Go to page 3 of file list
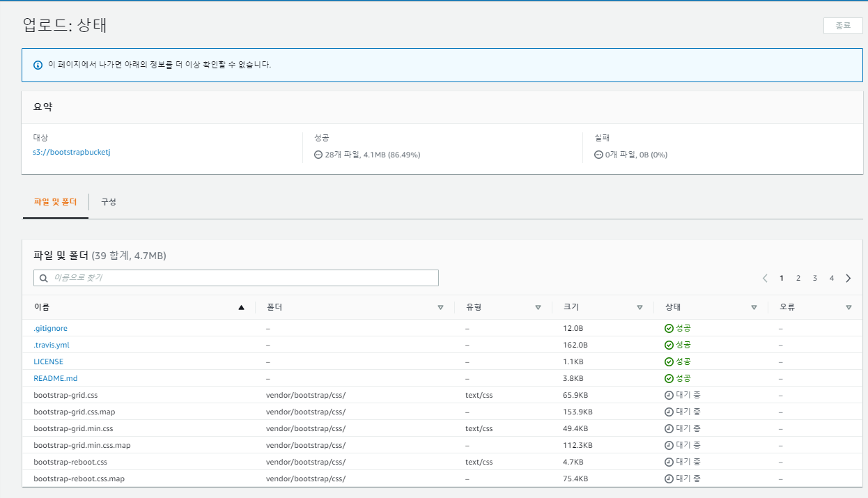The height and width of the screenshot is (498, 868). 815,278
